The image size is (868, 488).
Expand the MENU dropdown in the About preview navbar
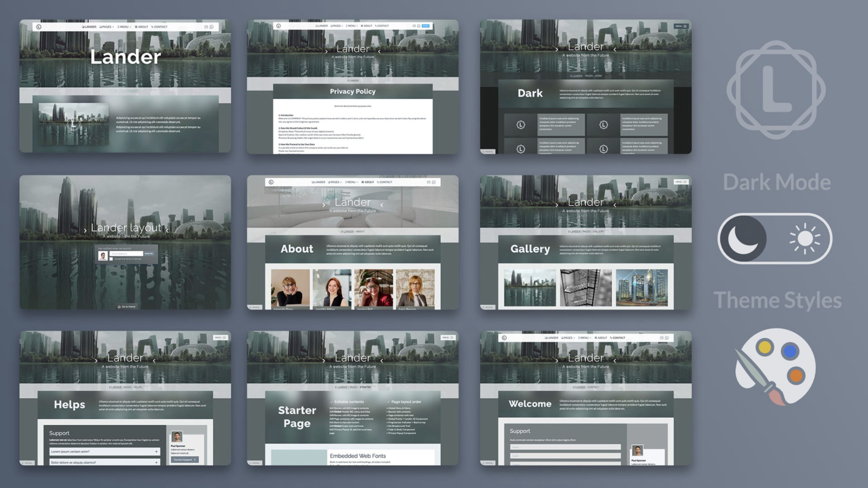click(x=351, y=182)
